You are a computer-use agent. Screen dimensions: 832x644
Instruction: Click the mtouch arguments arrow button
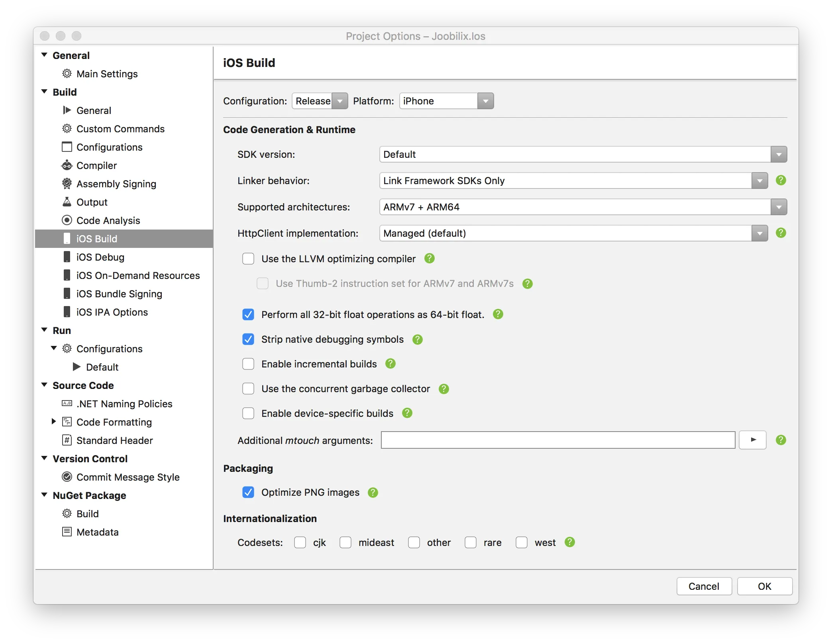click(x=752, y=440)
